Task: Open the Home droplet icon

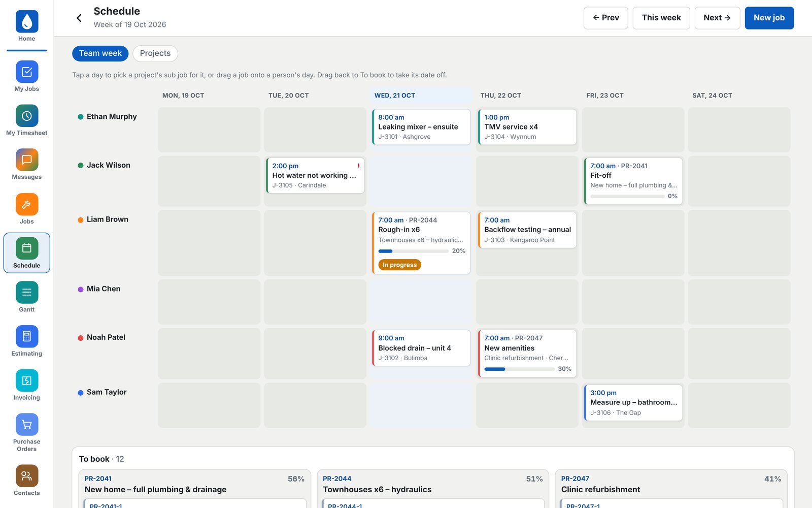Action: click(27, 21)
